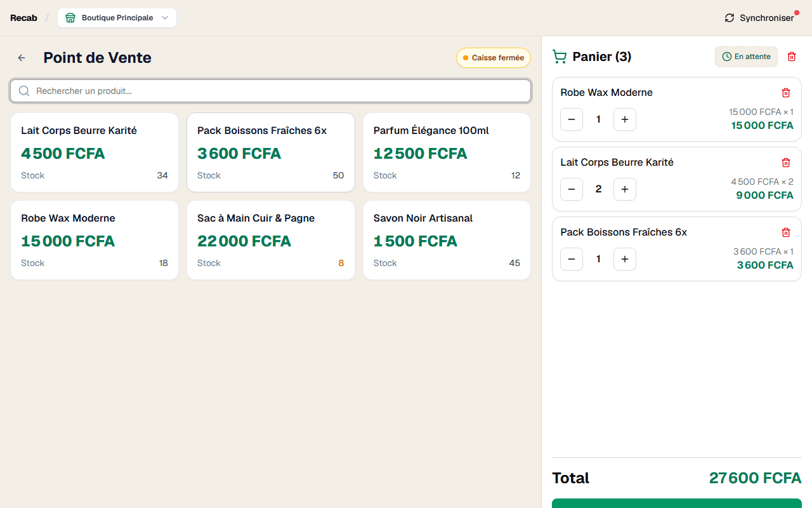Click the Point de Vente page title
Viewport: 812px width, 508px height.
coord(98,58)
